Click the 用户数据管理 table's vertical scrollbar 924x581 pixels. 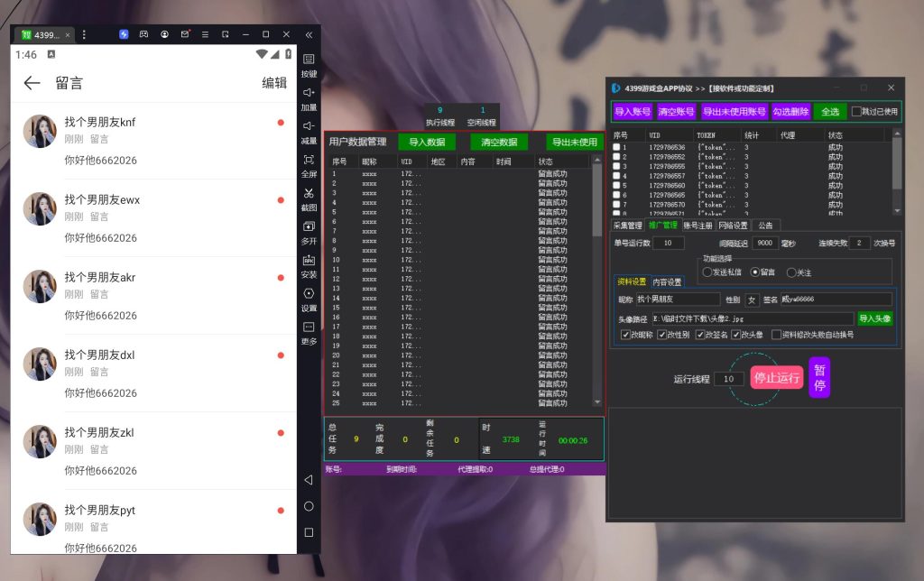[597, 281]
